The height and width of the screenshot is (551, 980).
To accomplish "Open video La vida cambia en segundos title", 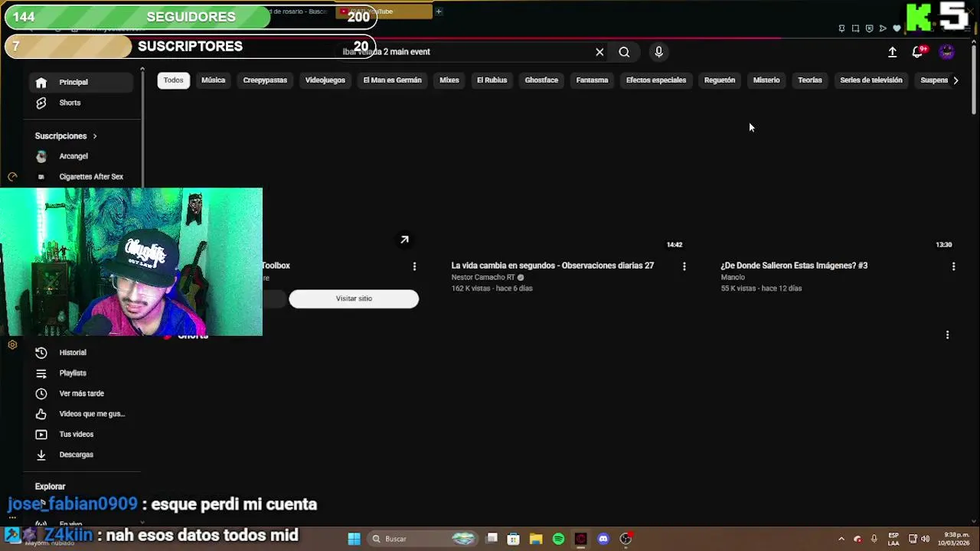I will (552, 266).
